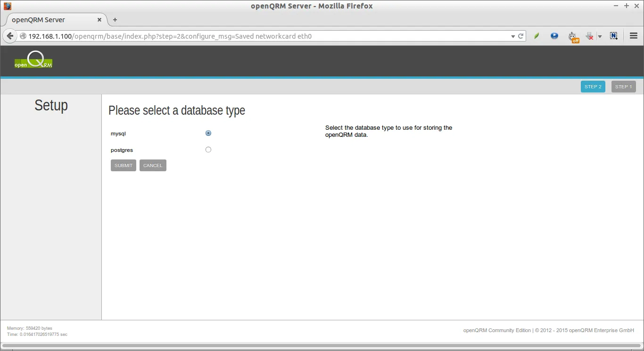This screenshot has width=644, height=351.
Task: Open the Firefox hamburger menu
Action: (x=633, y=36)
